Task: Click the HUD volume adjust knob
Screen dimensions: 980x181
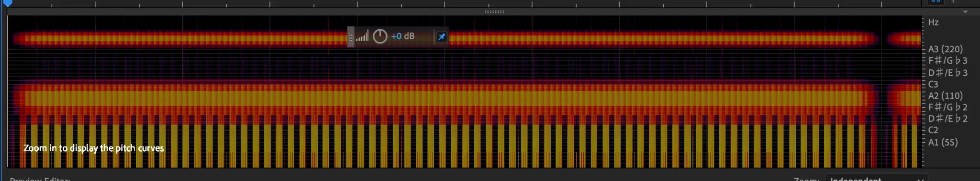Action: [x=380, y=36]
